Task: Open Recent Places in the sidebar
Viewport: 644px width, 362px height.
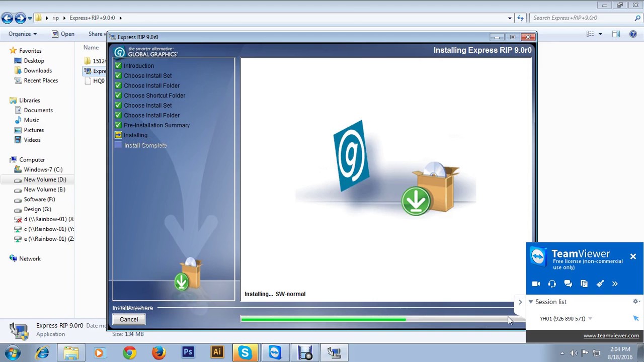Action: (41, 80)
